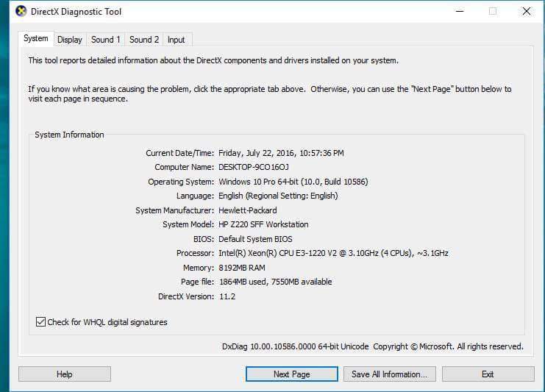Click the System Manufacturer label
Image resolution: width=545 pixels, height=392 pixels.
[175, 210]
